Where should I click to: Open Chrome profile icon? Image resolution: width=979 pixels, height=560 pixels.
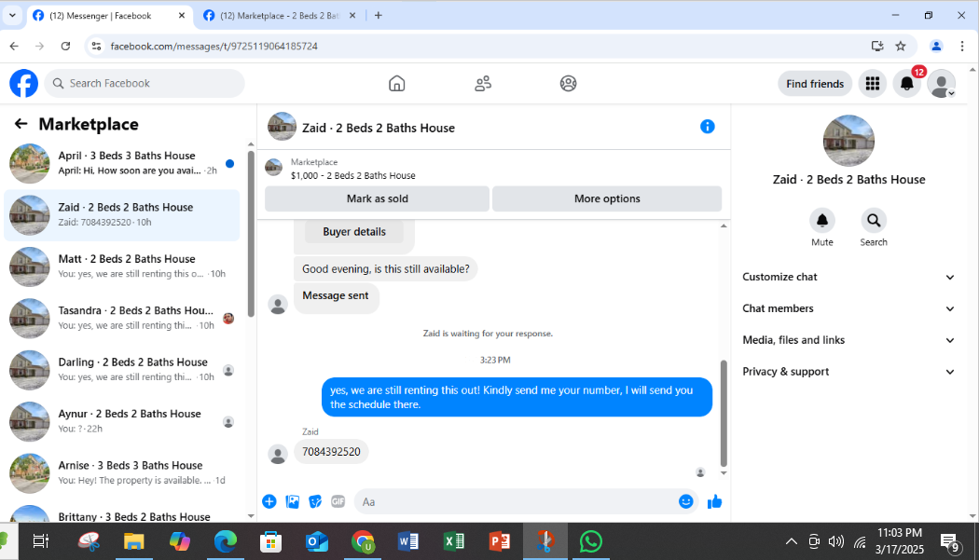coord(936,47)
